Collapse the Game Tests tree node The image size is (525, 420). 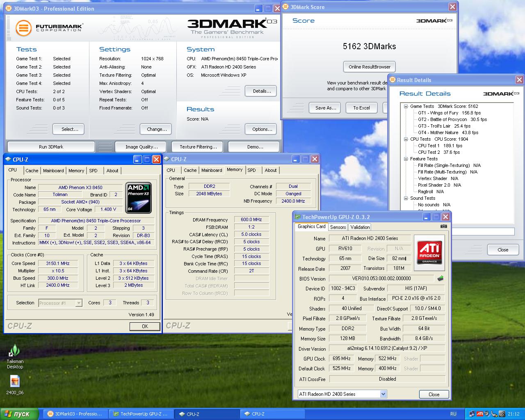coord(406,106)
